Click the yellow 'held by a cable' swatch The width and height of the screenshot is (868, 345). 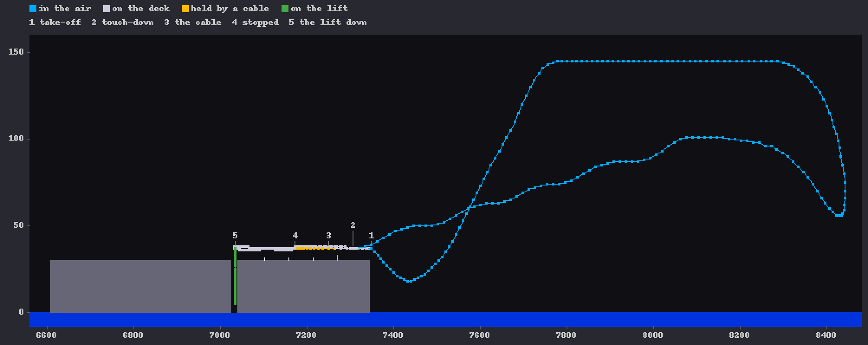click(x=185, y=9)
